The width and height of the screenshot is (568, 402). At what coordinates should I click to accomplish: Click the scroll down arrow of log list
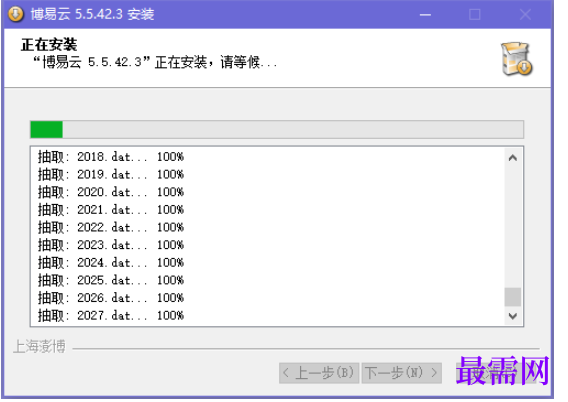[513, 316]
